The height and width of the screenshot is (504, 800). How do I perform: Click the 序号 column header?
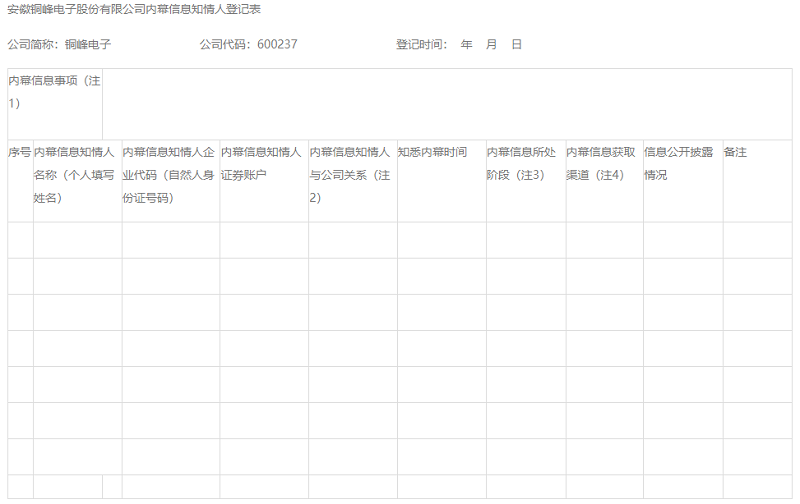(20, 152)
